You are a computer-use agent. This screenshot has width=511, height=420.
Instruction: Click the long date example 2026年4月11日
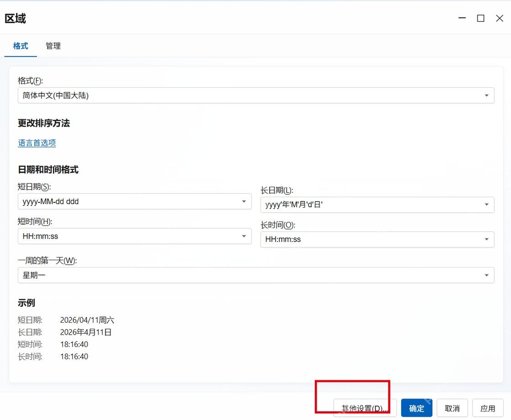click(86, 332)
